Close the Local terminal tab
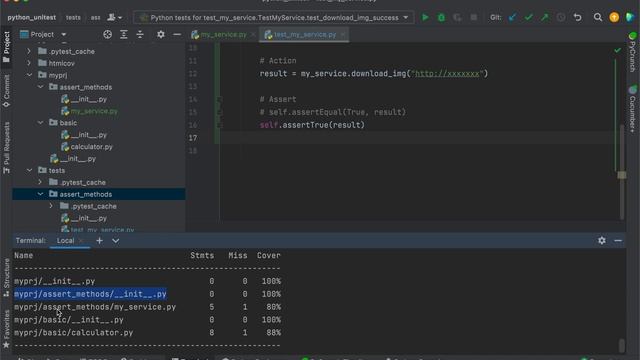640x360 pixels. click(81, 241)
